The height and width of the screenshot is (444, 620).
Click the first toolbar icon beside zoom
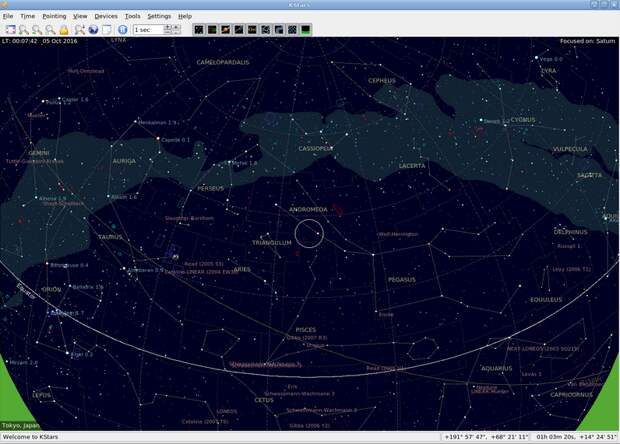coord(10,30)
